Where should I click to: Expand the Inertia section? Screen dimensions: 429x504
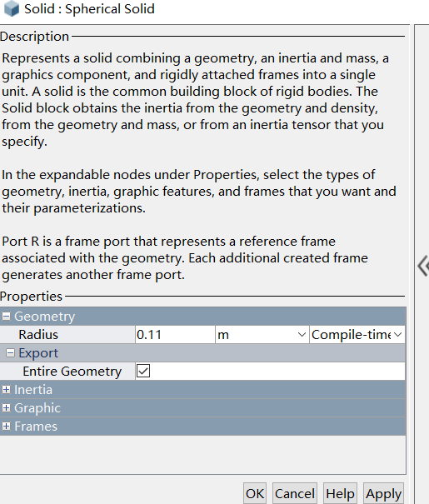pyautogui.click(x=6, y=390)
